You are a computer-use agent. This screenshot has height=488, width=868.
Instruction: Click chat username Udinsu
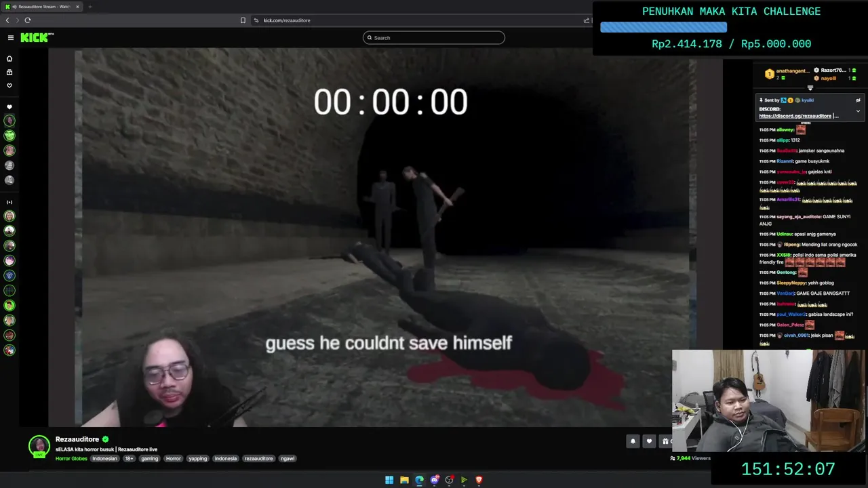point(784,235)
